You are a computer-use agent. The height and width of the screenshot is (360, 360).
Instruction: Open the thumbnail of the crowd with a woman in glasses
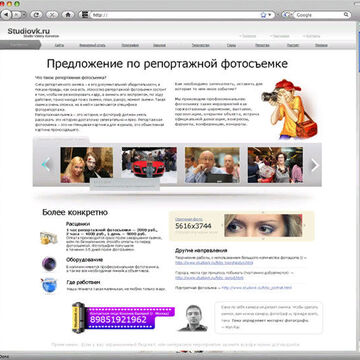[275, 165]
